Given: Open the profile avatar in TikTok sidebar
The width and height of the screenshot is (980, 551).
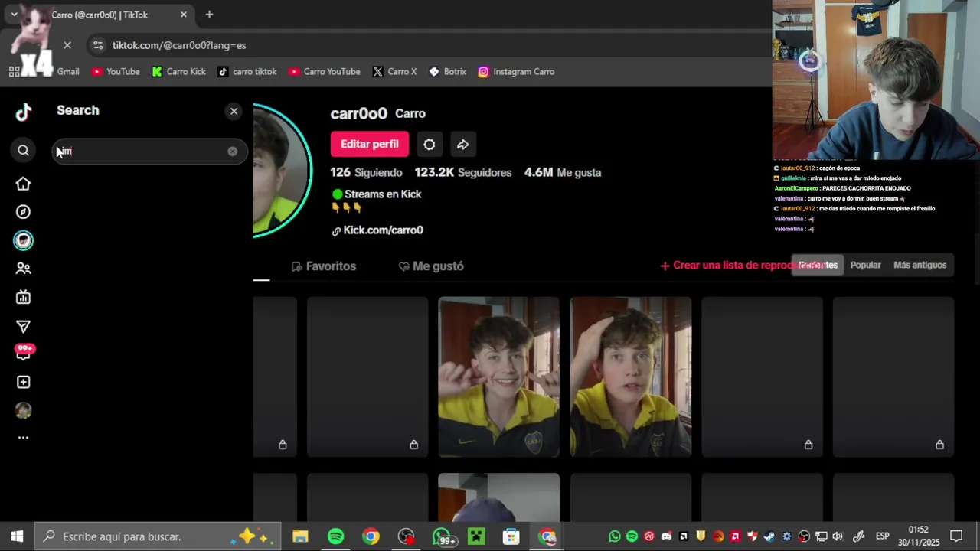Looking at the screenshot, I should (x=23, y=410).
